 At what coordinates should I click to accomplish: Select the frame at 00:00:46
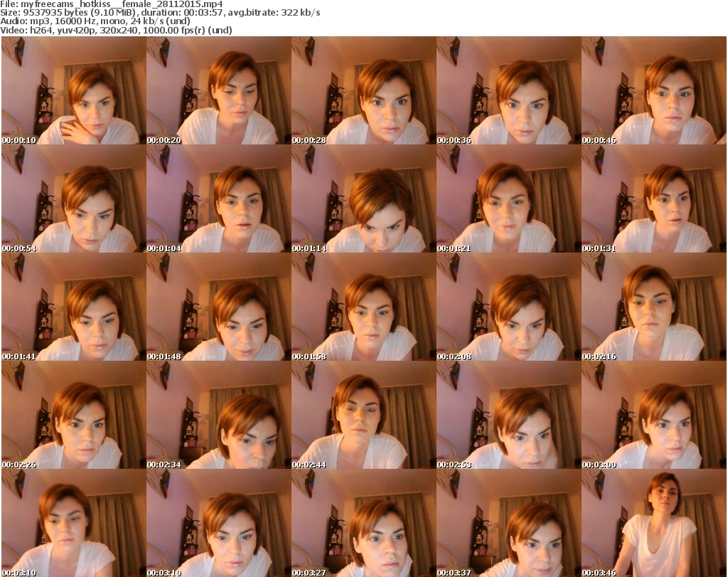(x=654, y=90)
